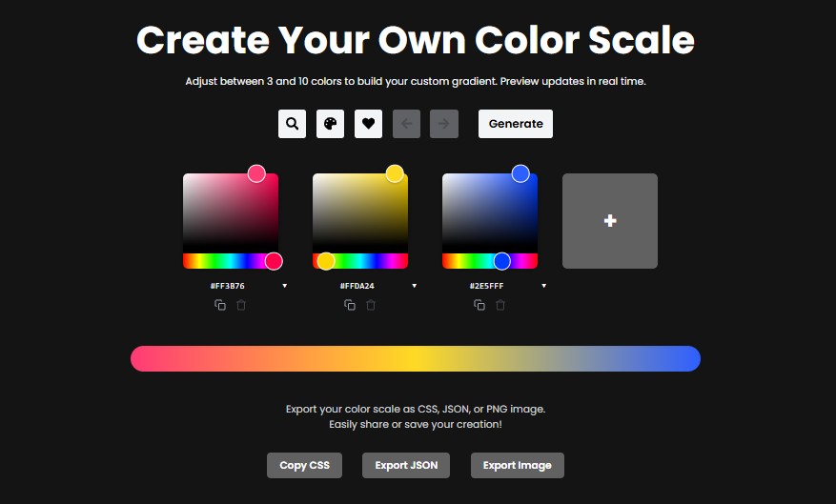Click the #FFDA24 hex value field
The width and height of the screenshot is (836, 504).
[357, 286]
